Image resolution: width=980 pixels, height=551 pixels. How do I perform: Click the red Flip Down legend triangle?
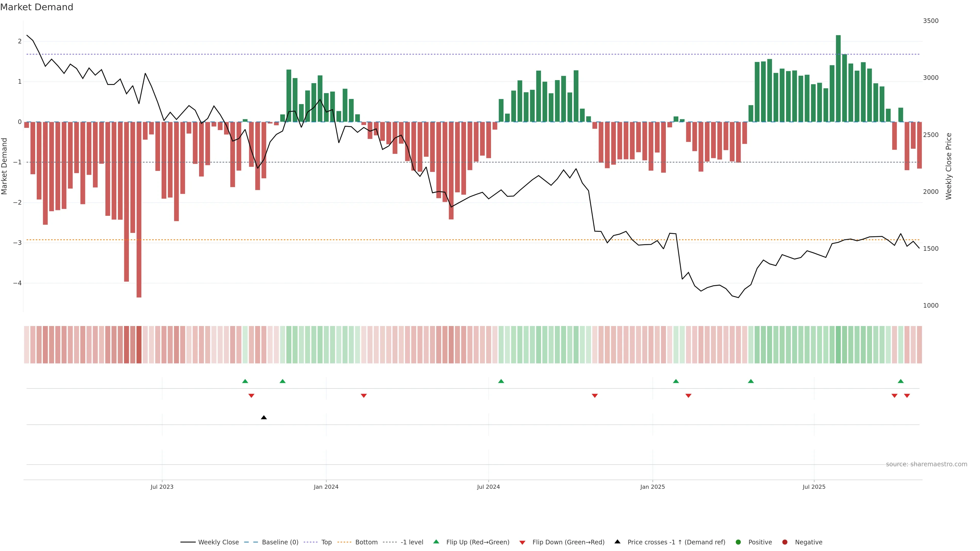[522, 542]
